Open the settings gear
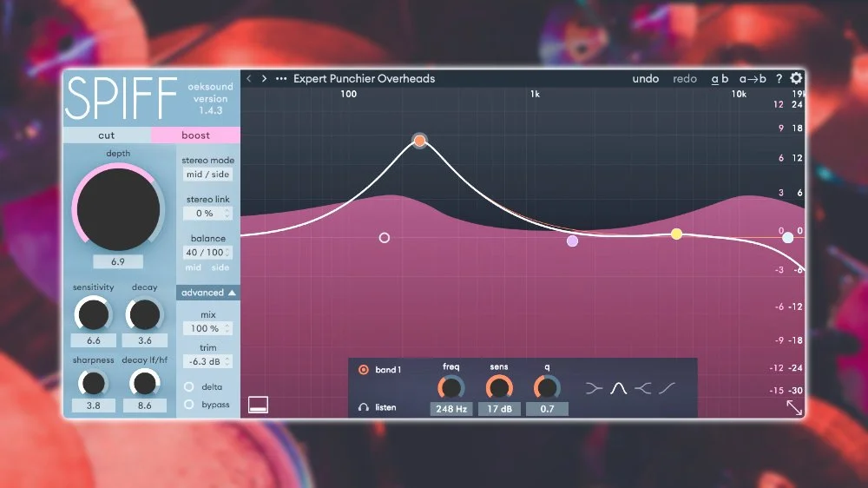This screenshot has height=488, width=868. (796, 78)
